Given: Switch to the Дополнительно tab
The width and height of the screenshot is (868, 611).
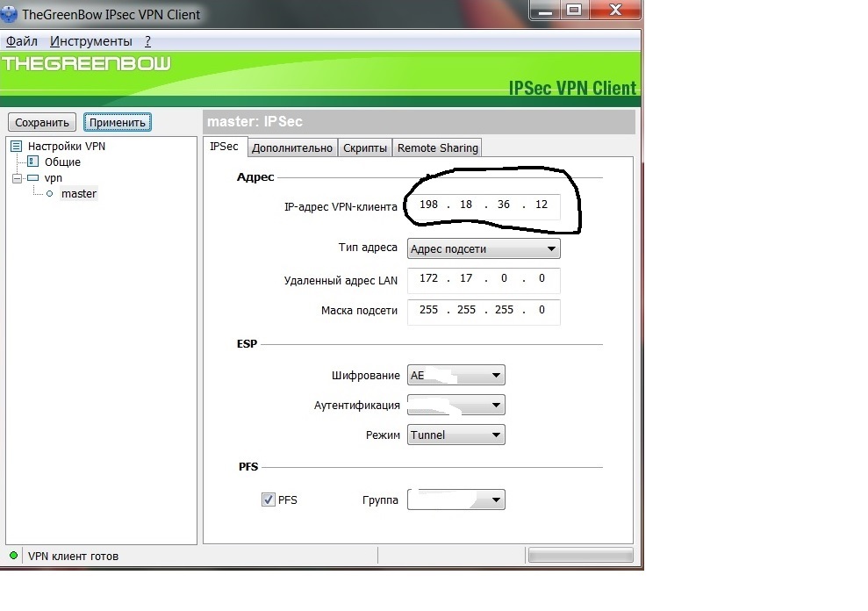Looking at the screenshot, I should [x=291, y=147].
